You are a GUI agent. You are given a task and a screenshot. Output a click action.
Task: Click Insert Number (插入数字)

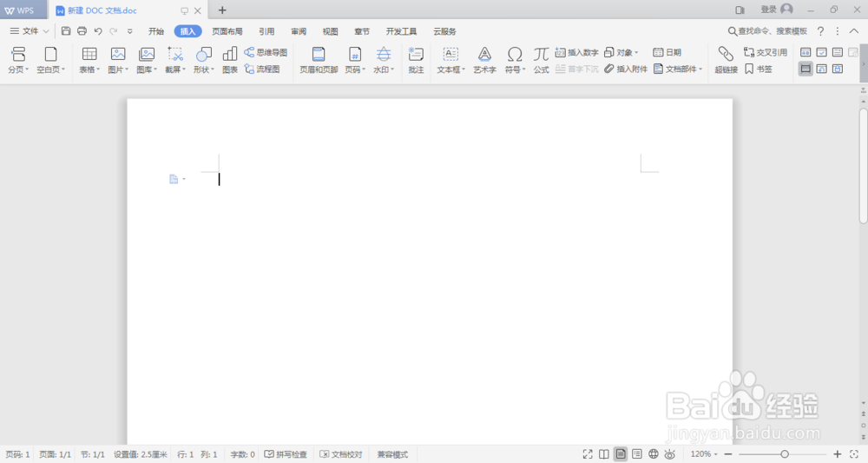576,52
